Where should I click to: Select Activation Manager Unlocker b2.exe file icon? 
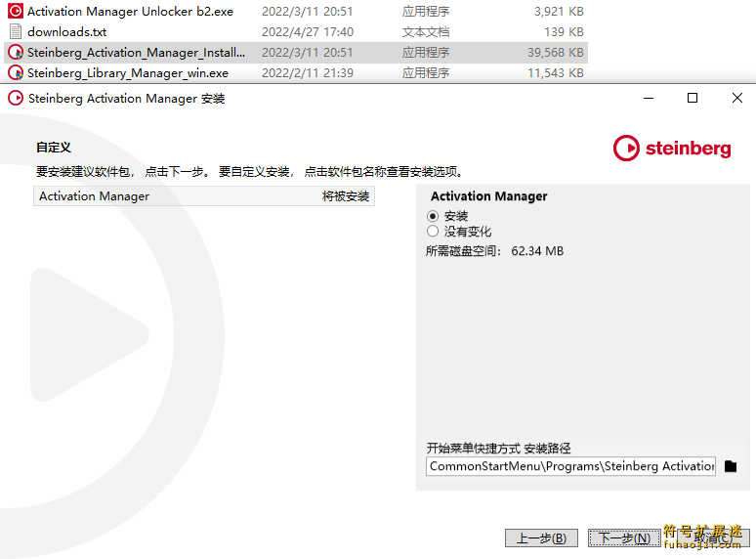point(16,11)
